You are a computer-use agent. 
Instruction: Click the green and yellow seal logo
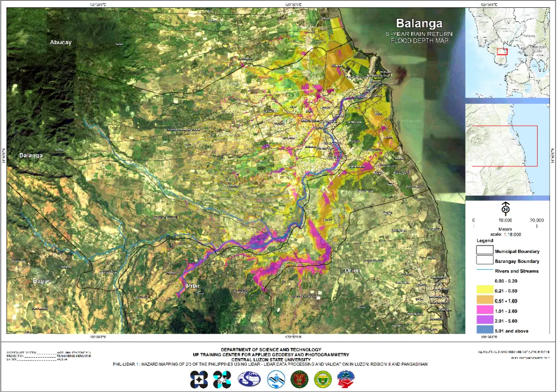coord(323,379)
